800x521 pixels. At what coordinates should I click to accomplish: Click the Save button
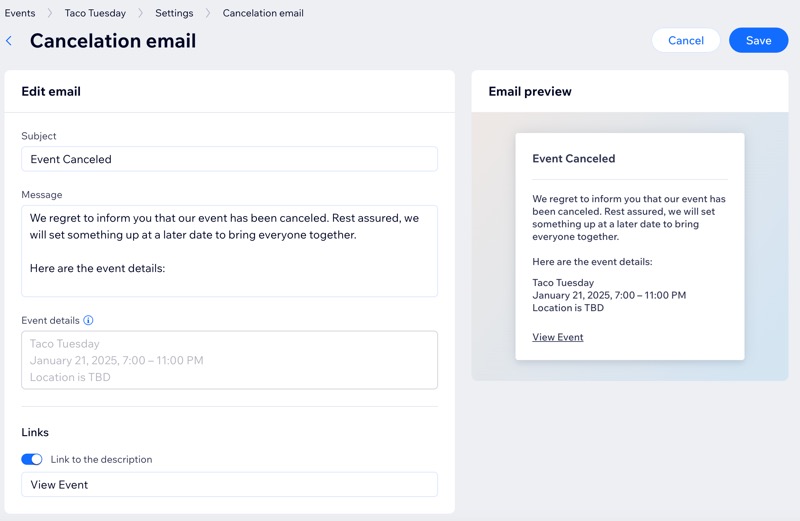coord(758,40)
